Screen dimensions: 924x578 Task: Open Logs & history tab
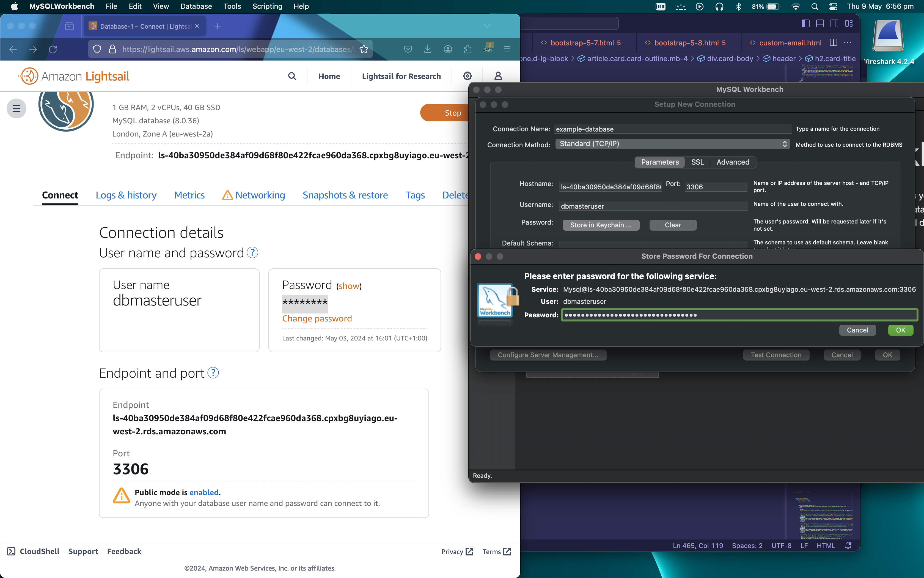pos(126,195)
